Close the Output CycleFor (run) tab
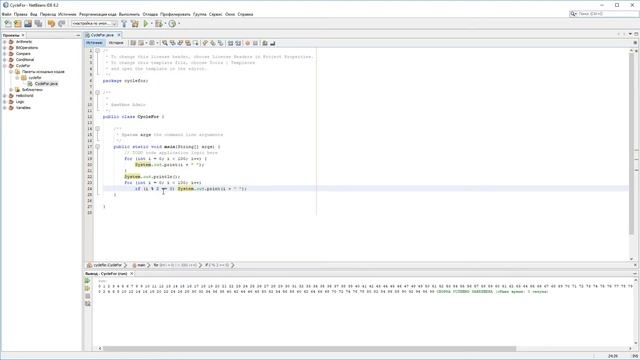The image size is (640, 360). [131, 273]
